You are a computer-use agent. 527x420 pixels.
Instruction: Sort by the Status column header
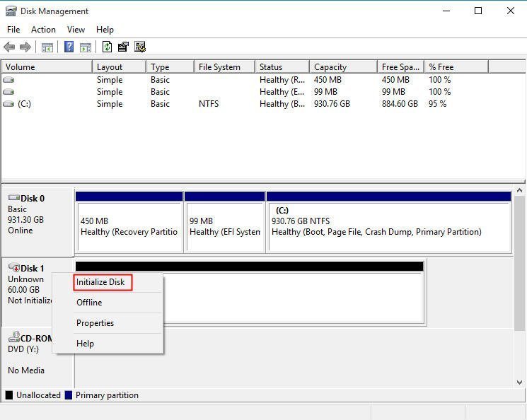tap(282, 67)
